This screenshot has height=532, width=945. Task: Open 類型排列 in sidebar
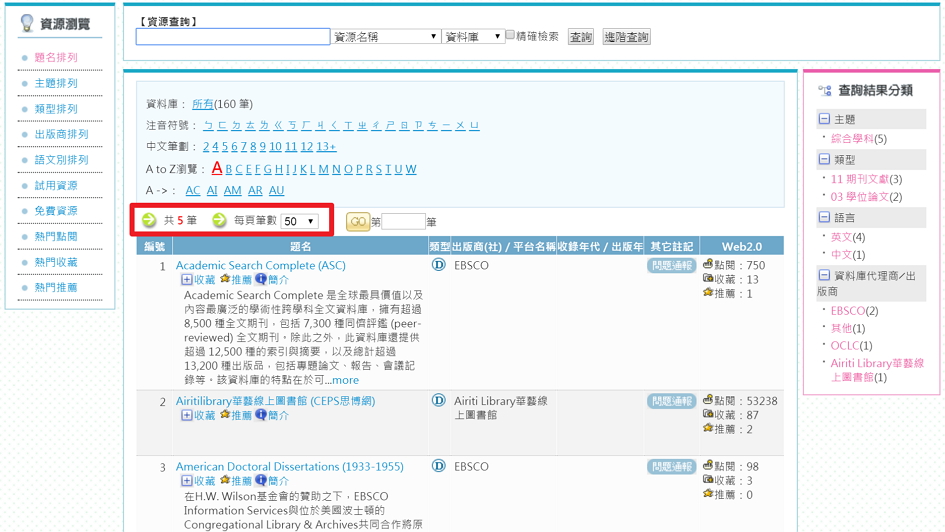pyautogui.click(x=56, y=109)
